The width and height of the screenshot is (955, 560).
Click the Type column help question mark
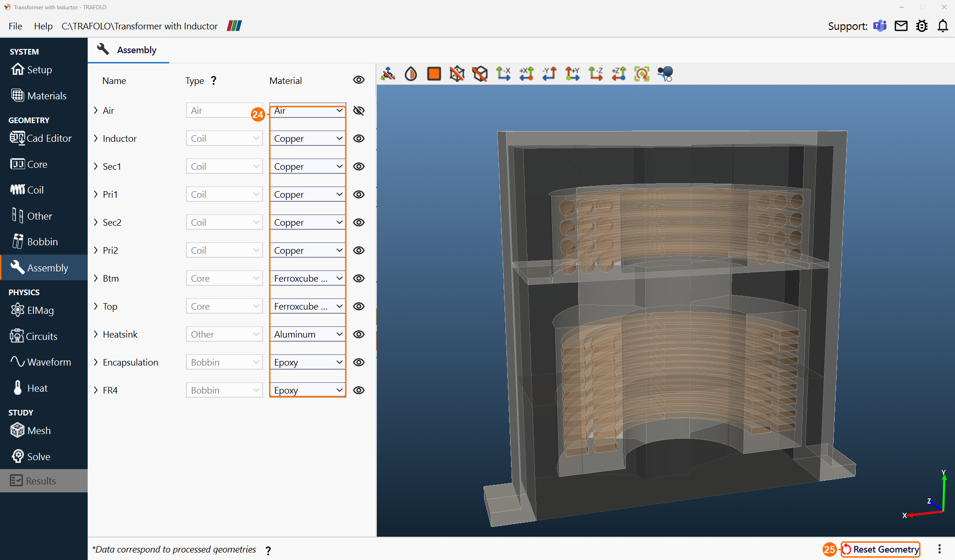click(x=214, y=80)
